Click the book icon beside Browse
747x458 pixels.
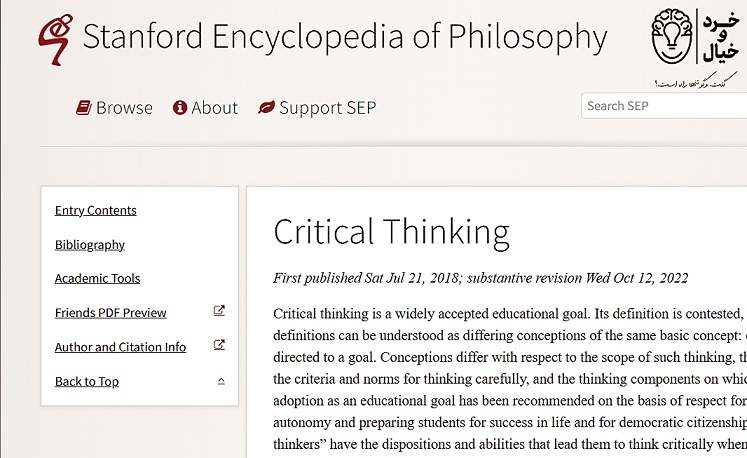[x=84, y=108]
